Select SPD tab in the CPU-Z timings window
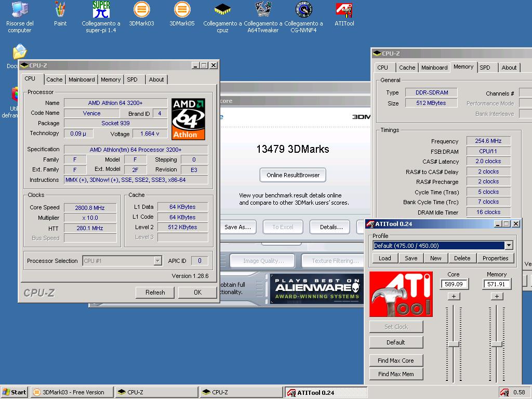The width and height of the screenshot is (532, 399). (x=485, y=68)
